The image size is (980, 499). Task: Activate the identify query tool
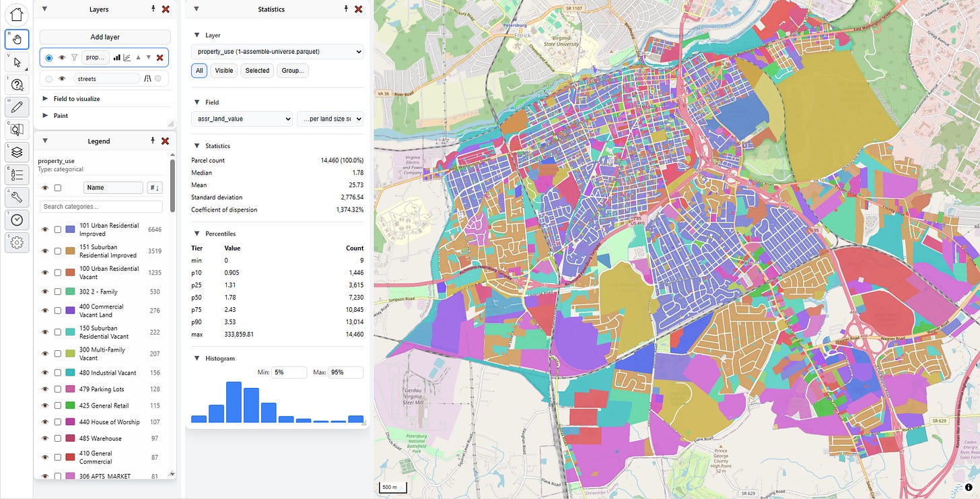[x=17, y=85]
